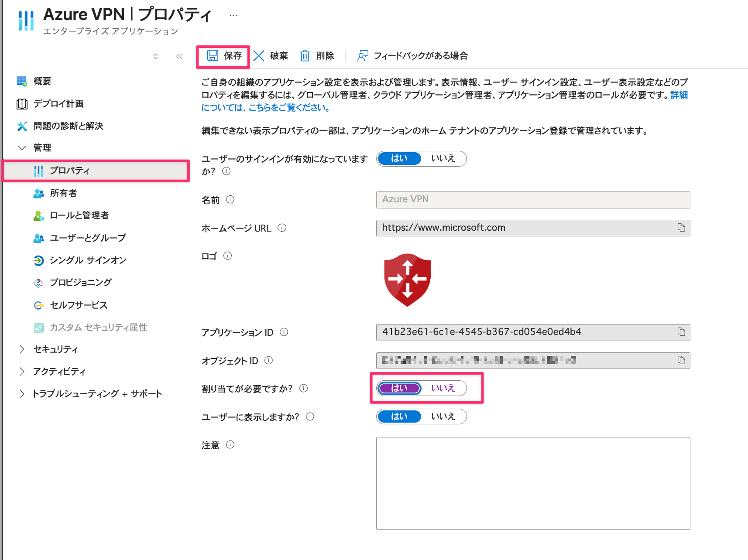Click the discard X icon
Image resolution: width=748 pixels, height=560 pixels.
(259, 56)
